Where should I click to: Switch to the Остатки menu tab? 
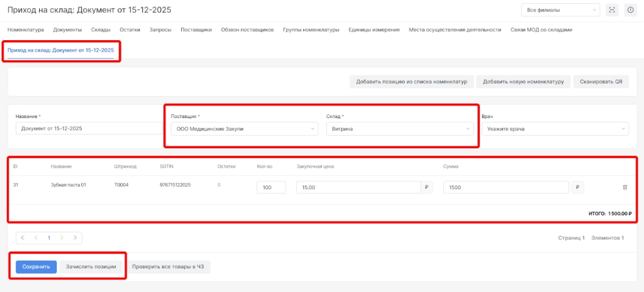tap(130, 30)
